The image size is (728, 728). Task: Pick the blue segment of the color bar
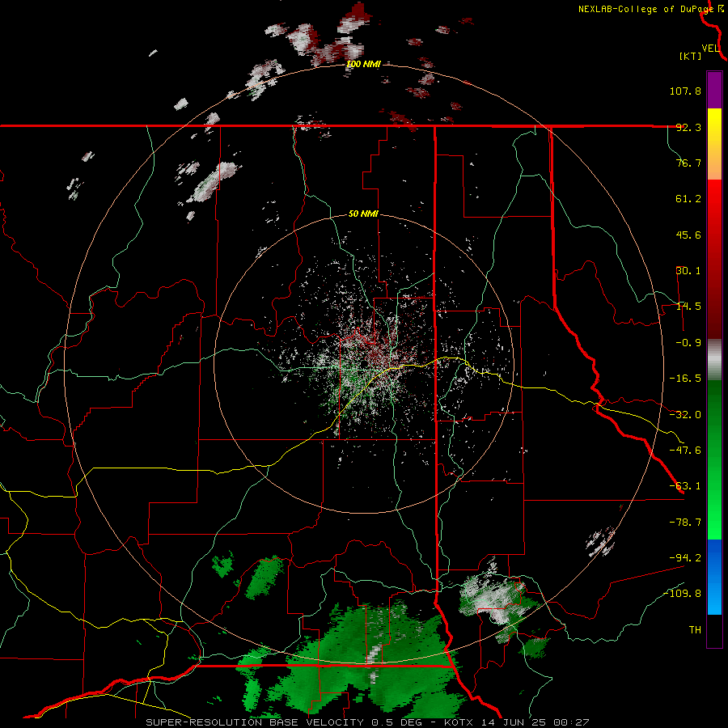[714, 577]
